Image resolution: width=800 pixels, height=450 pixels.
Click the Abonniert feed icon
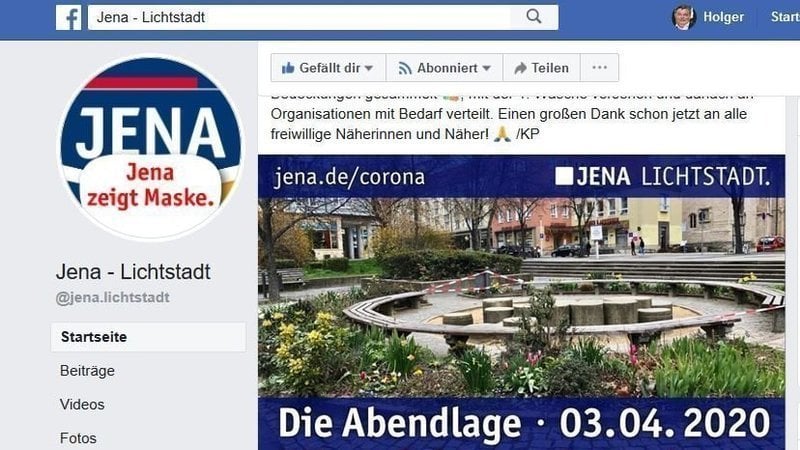click(x=405, y=68)
